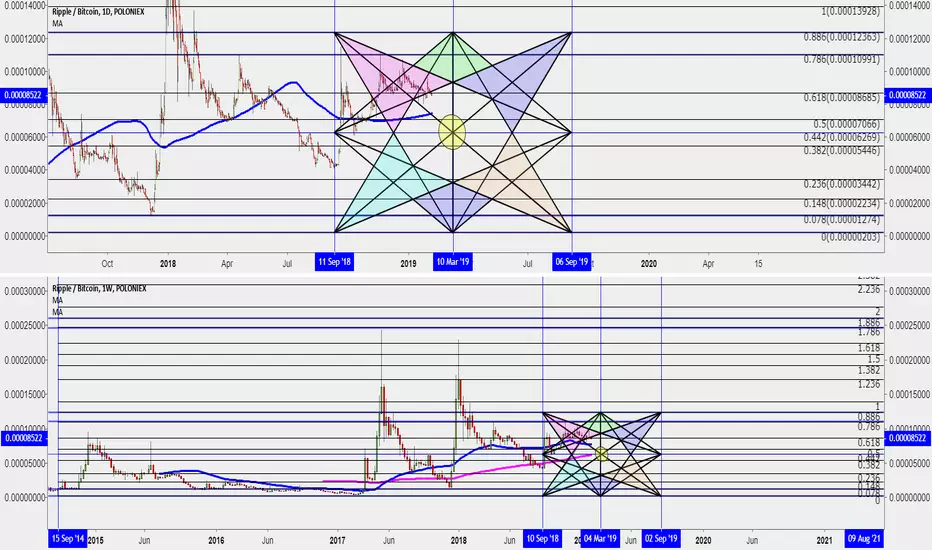The width and height of the screenshot is (932, 550).
Task: Select Fibonacci level '0.786(0.00010991)'
Action: 842,59
